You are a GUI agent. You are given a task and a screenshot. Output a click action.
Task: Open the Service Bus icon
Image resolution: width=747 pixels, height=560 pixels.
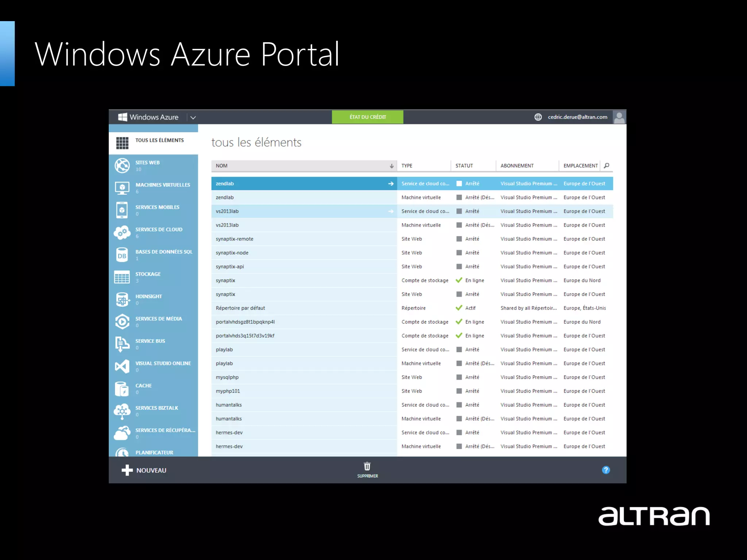click(122, 344)
